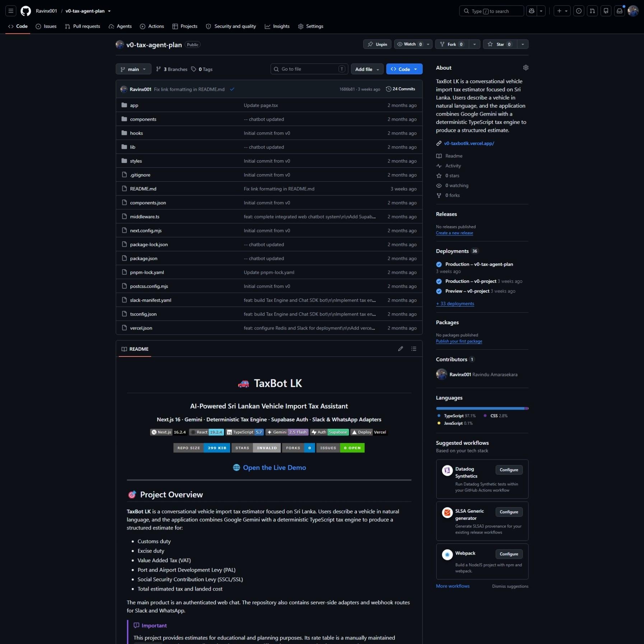Screen dimensions: 644x644
Task: Click the GitHub logo home icon
Action: point(26,11)
